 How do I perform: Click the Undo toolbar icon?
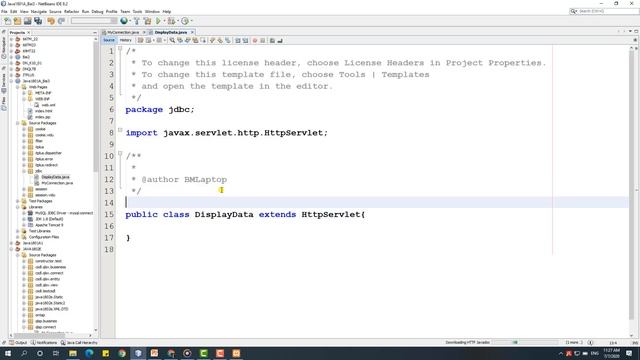coord(51,21)
